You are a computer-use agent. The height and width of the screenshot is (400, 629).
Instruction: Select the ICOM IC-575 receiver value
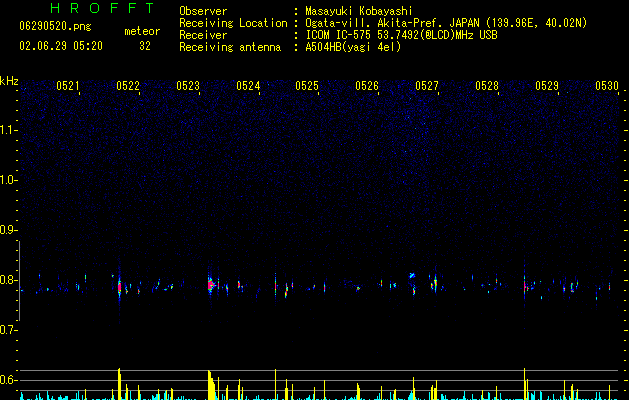tap(401, 35)
